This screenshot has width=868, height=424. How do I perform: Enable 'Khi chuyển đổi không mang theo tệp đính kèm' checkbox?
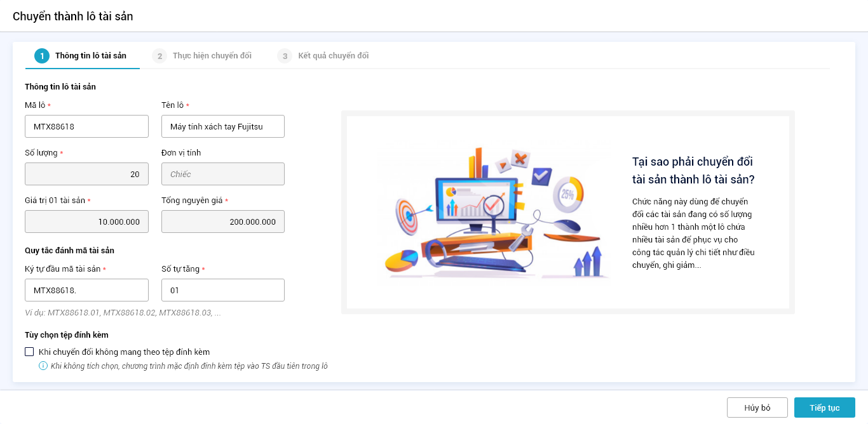tap(29, 352)
